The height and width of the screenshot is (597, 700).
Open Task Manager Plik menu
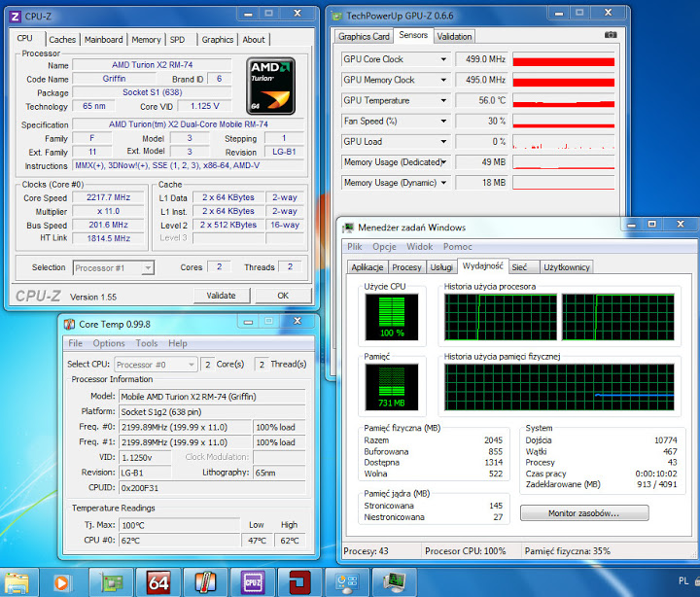point(355,246)
